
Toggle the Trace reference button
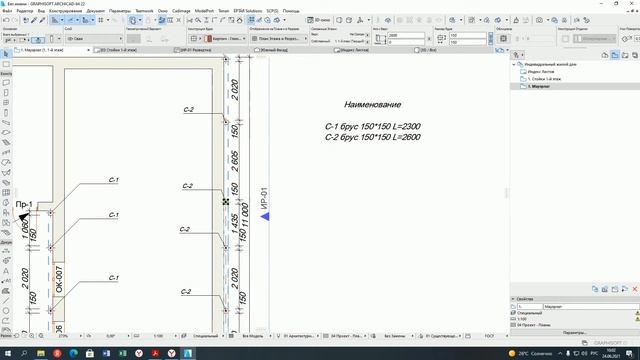pyautogui.click(x=162, y=20)
